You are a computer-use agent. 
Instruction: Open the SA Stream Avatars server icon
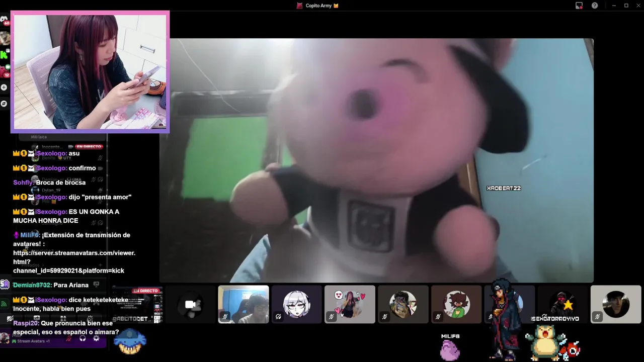pos(5,285)
